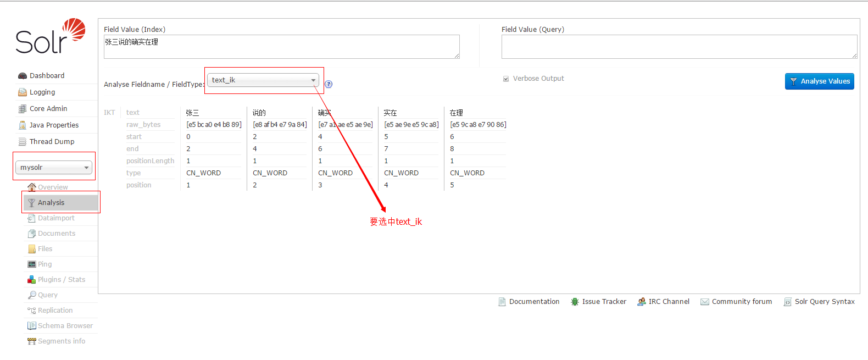Follow the Issue Tracker link

604,302
